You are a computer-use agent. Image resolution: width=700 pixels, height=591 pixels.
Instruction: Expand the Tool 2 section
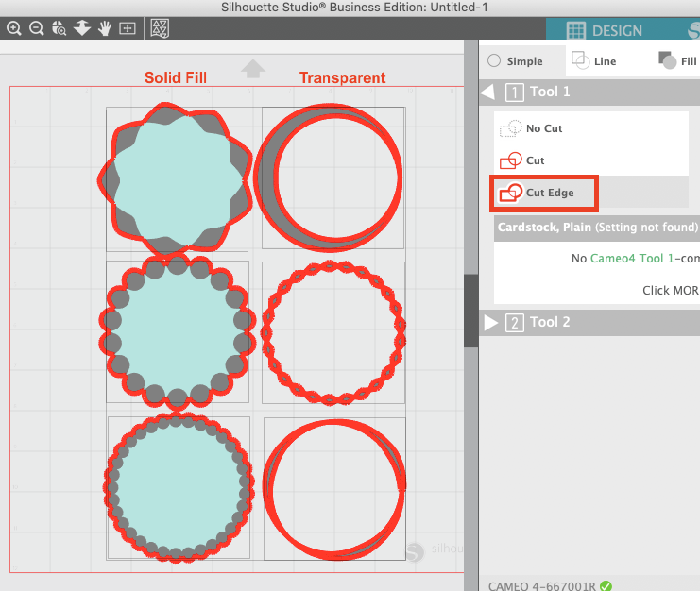(x=491, y=323)
